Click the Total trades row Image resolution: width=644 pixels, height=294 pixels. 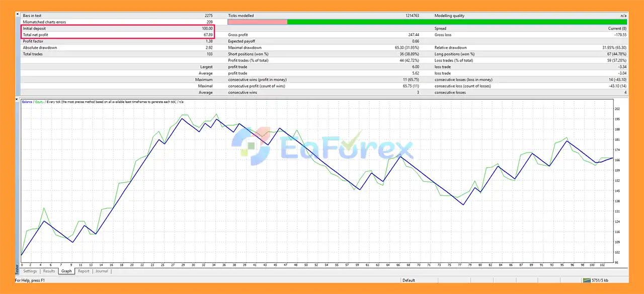click(118, 54)
